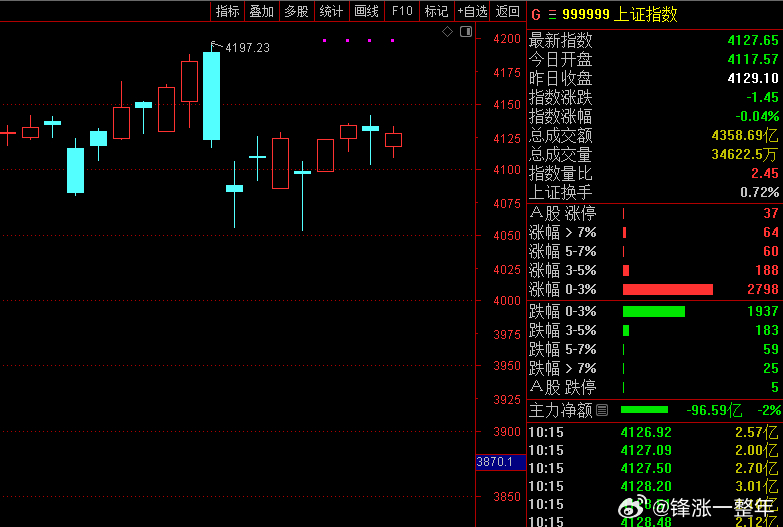Click the 叠加 overlay button
This screenshot has height=527, width=783.
click(x=262, y=11)
